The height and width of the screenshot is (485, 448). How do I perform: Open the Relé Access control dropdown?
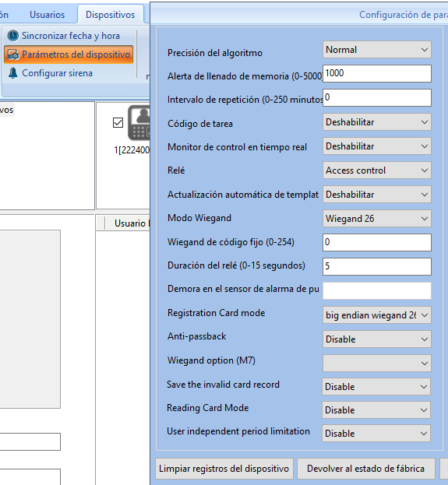(x=377, y=170)
